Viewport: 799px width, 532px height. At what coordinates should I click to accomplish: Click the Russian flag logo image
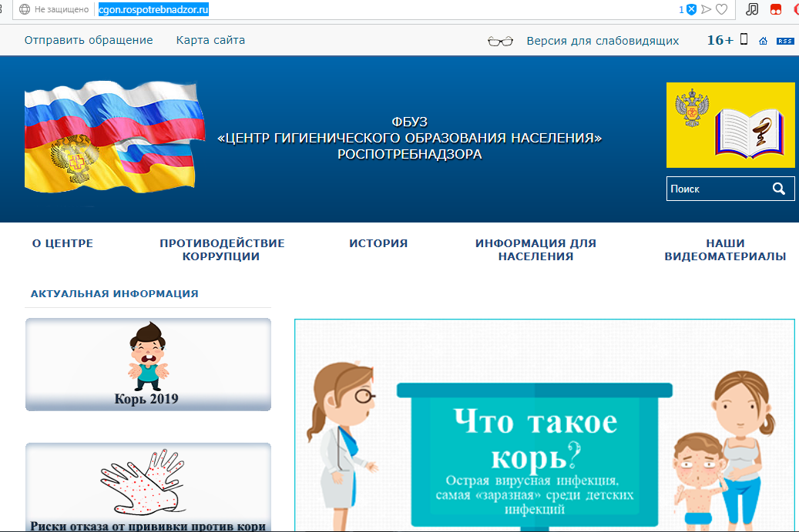click(115, 138)
